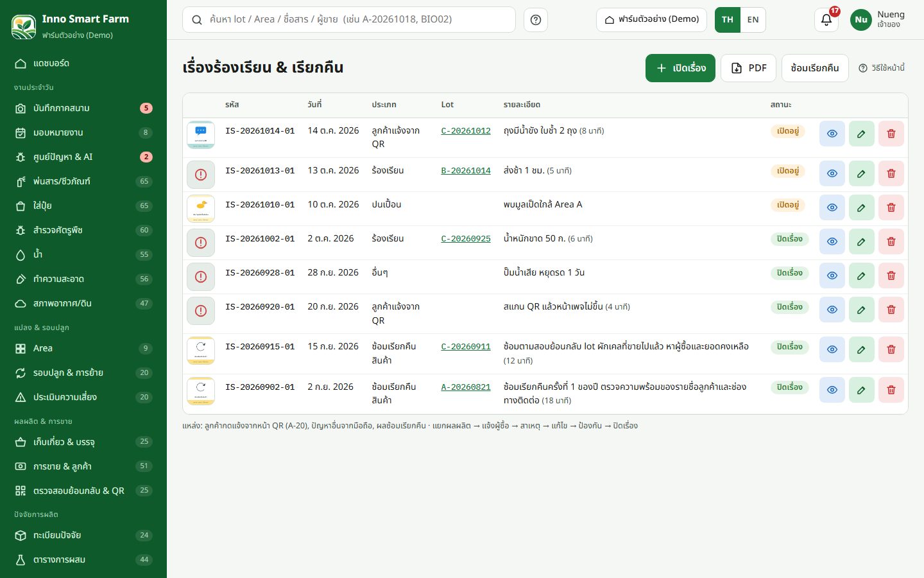
Task: View details of issue IS-20260915-01
Action: point(832,349)
